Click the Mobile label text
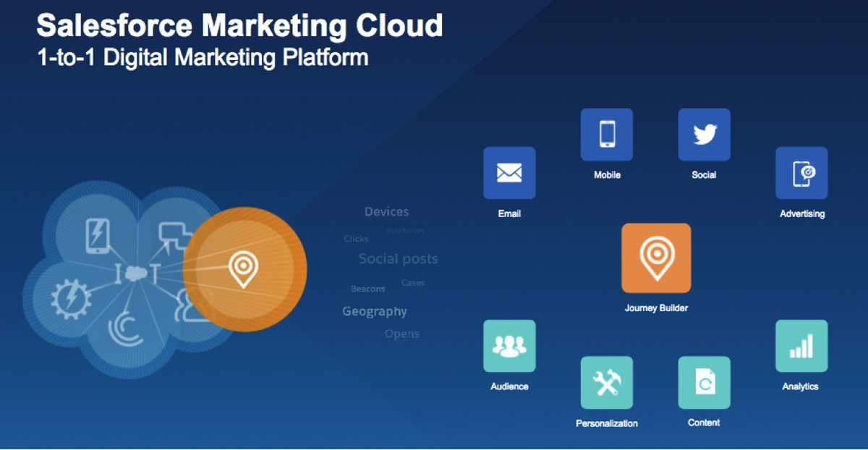Image resolution: width=868 pixels, height=450 pixels. (607, 175)
